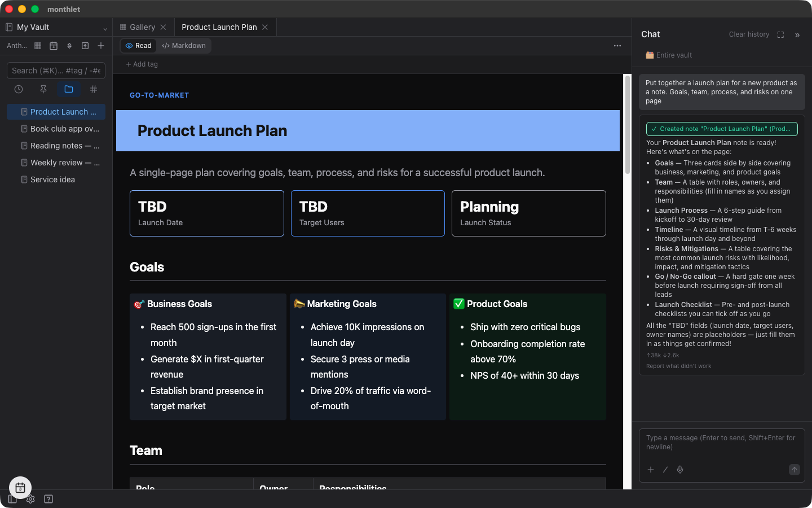Focus the chat message input box
The width and height of the screenshot is (812, 508).
coord(722,443)
